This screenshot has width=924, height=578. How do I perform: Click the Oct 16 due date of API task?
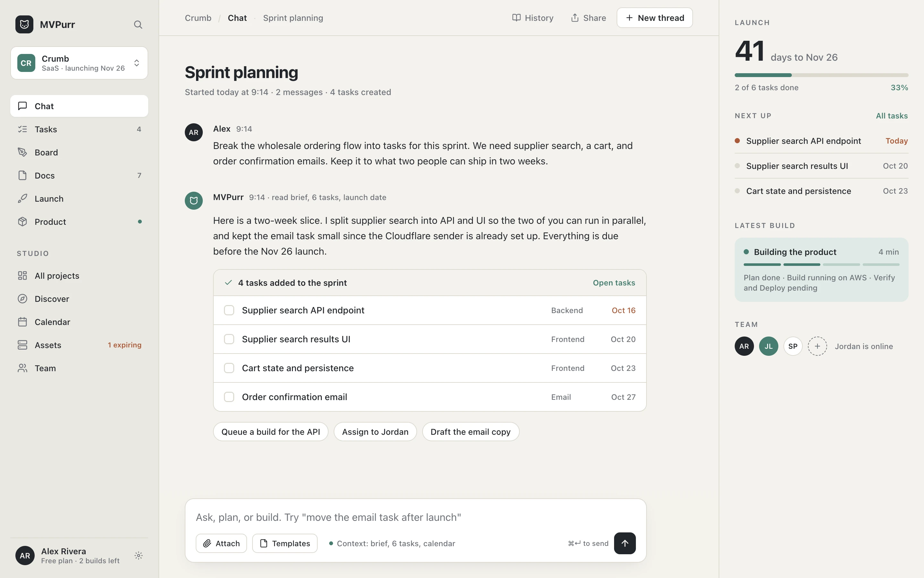623,311
